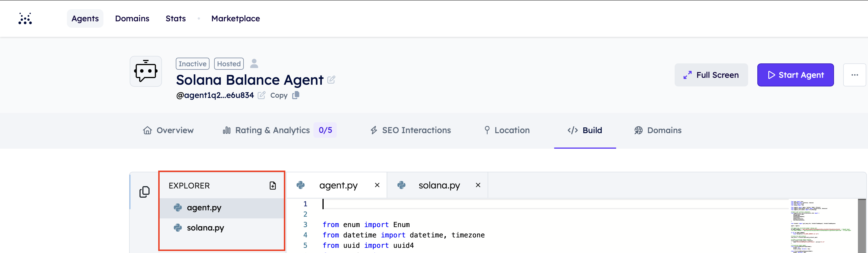The width and height of the screenshot is (868, 253).
Task: Close the agent.py editor tab
Action: coord(377,185)
